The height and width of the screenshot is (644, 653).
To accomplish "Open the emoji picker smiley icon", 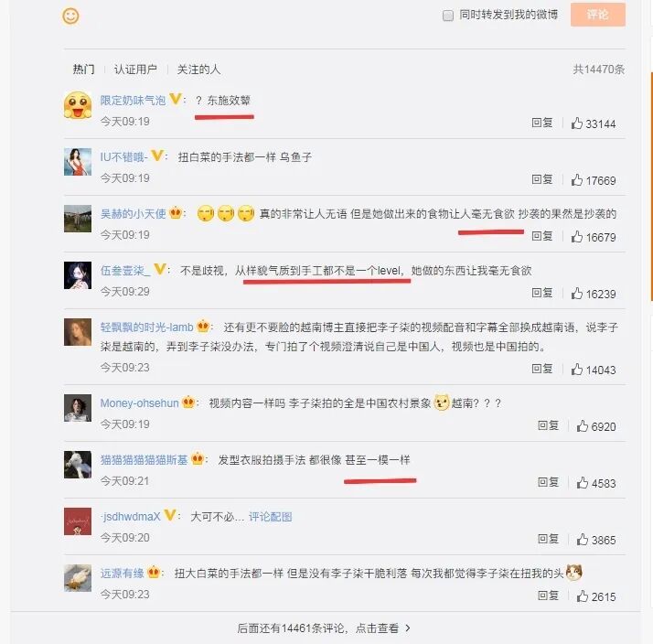I will click(x=70, y=16).
